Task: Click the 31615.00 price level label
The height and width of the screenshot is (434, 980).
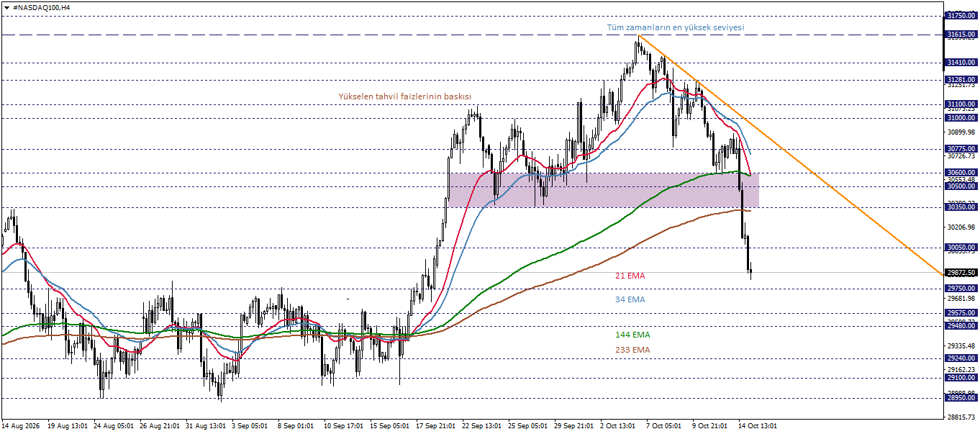Action: coord(961,35)
